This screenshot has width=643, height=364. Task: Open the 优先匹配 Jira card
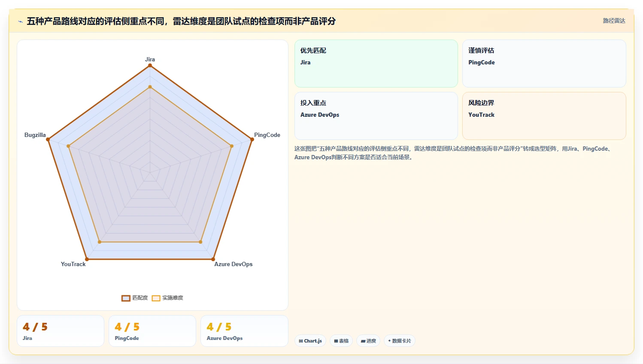pyautogui.click(x=376, y=64)
